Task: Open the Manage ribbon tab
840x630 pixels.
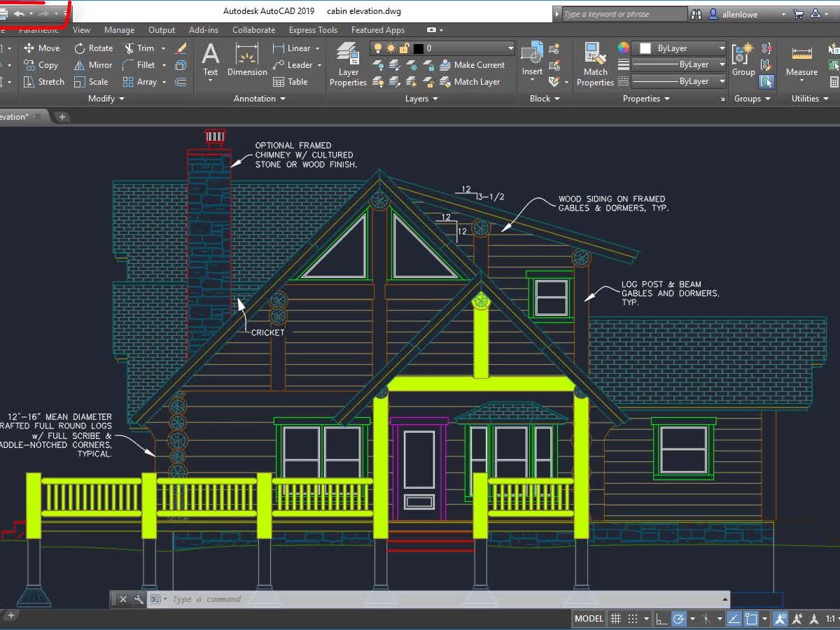Action: (x=119, y=30)
